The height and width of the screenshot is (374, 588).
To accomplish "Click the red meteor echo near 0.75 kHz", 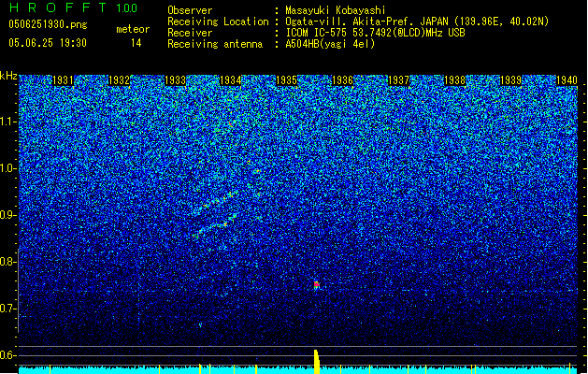I will click(x=317, y=285).
